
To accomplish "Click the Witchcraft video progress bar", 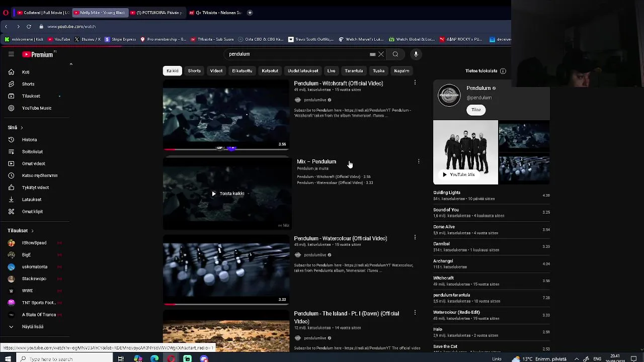I will tap(226, 150).
